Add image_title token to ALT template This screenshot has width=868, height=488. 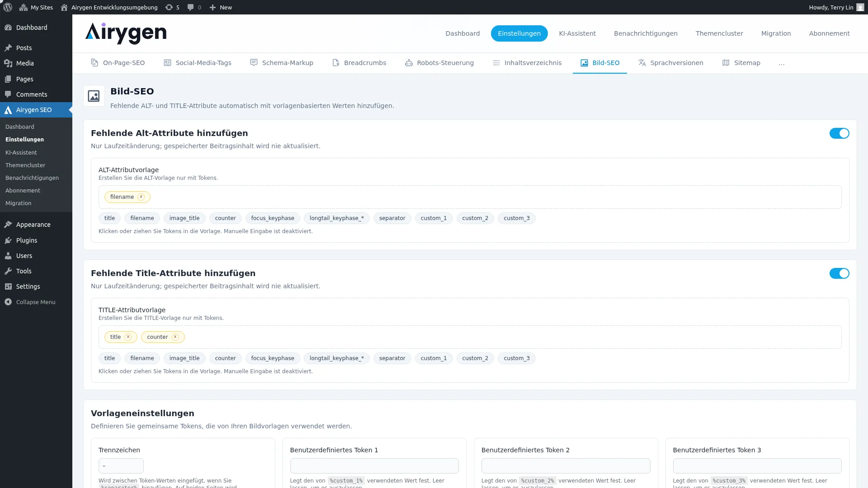(184, 218)
